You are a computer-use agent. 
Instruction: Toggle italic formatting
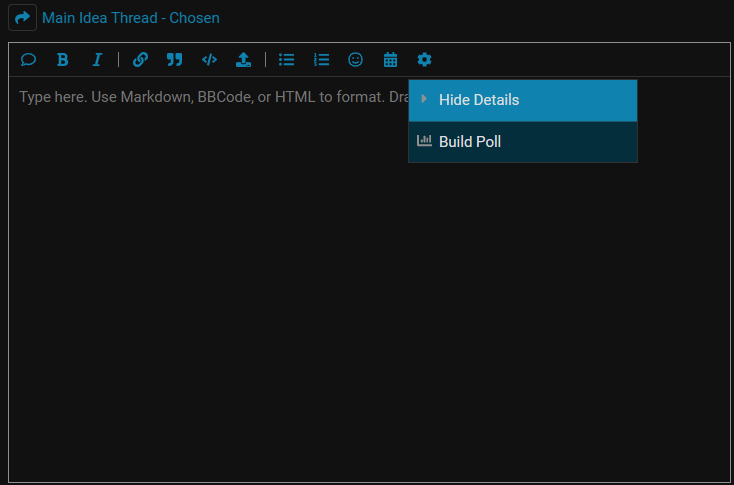97,60
